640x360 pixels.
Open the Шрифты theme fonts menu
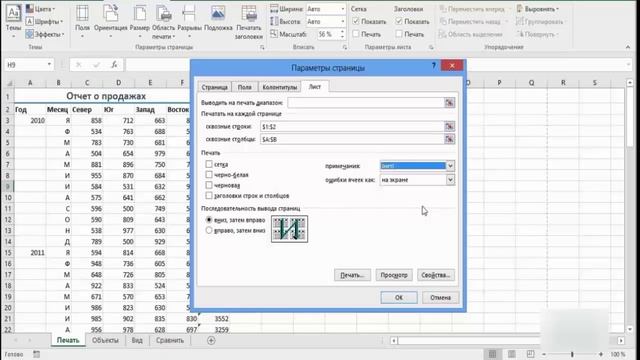[x=44, y=21]
